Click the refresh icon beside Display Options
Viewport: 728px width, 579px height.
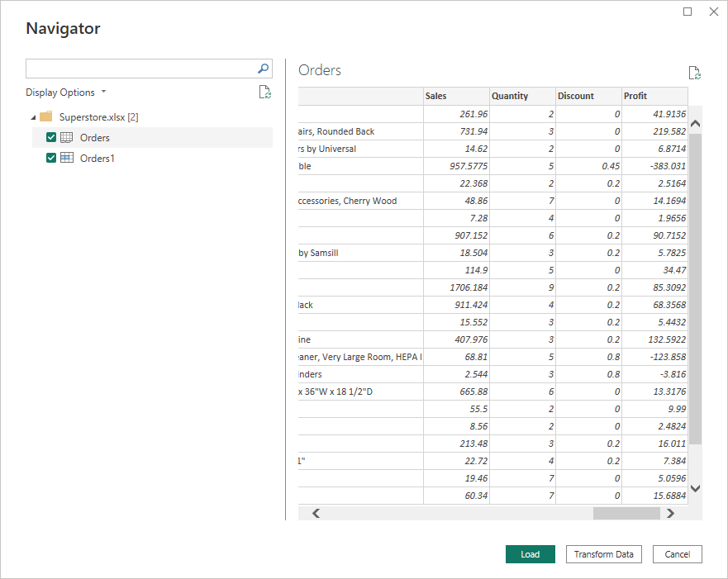click(264, 93)
